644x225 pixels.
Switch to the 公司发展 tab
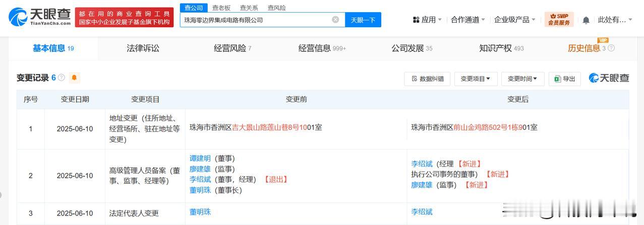[412, 48]
